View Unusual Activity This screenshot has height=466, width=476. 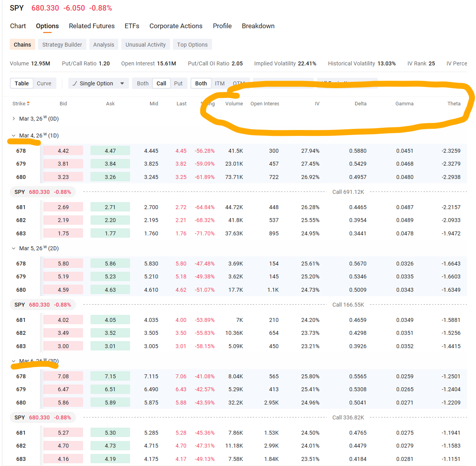tap(145, 45)
